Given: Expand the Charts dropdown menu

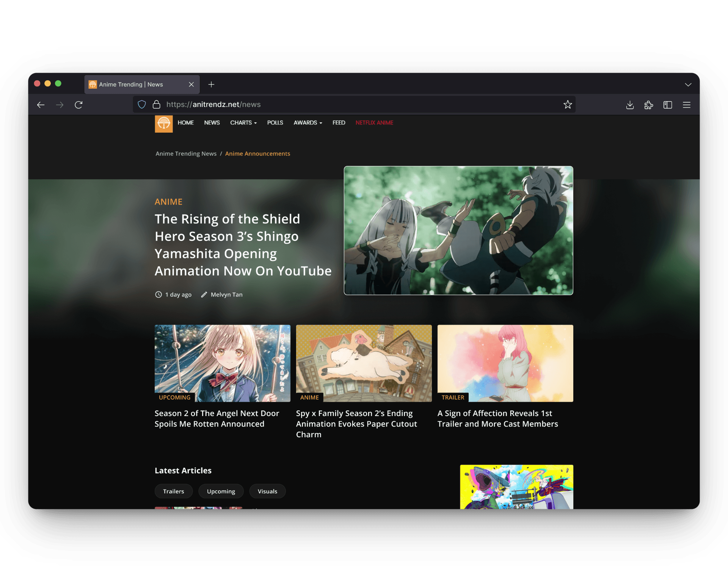Looking at the screenshot, I should (x=243, y=123).
